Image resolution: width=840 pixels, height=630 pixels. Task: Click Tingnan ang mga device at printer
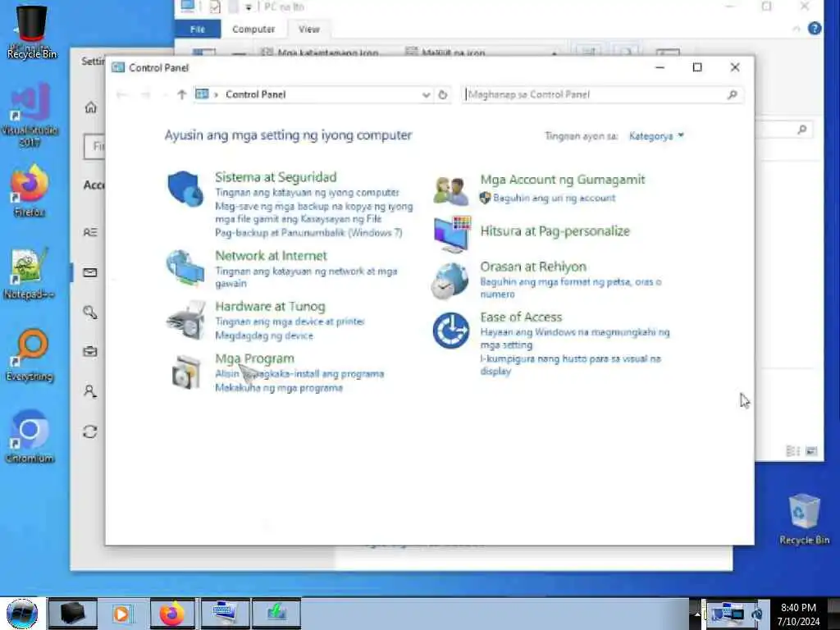(x=290, y=322)
